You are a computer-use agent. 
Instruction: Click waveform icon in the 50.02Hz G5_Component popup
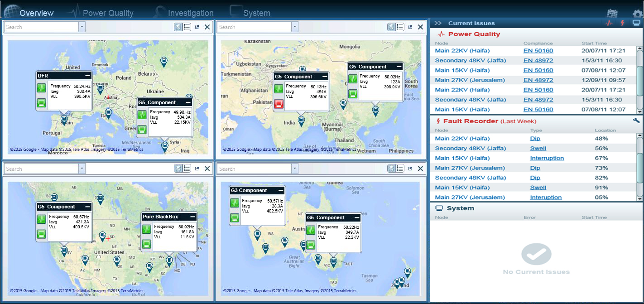tap(353, 79)
